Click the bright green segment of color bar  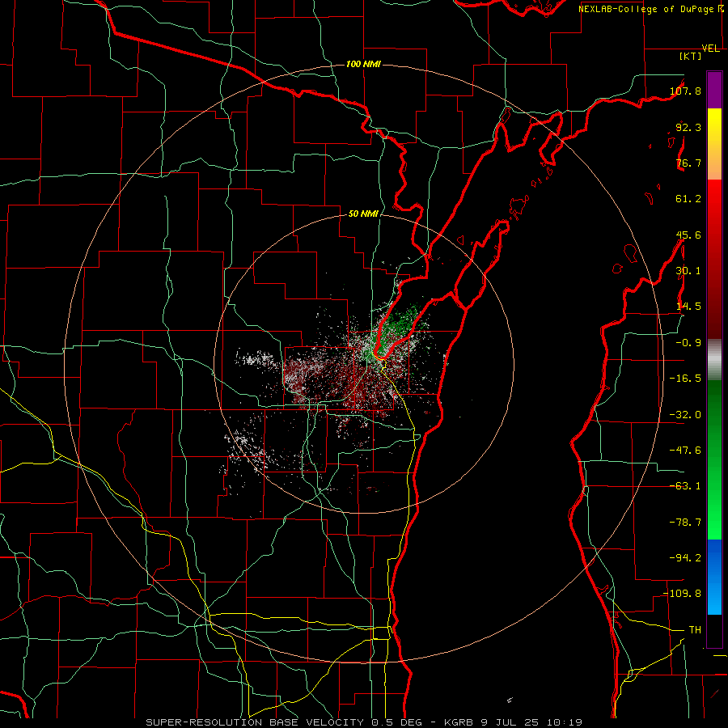click(x=714, y=459)
